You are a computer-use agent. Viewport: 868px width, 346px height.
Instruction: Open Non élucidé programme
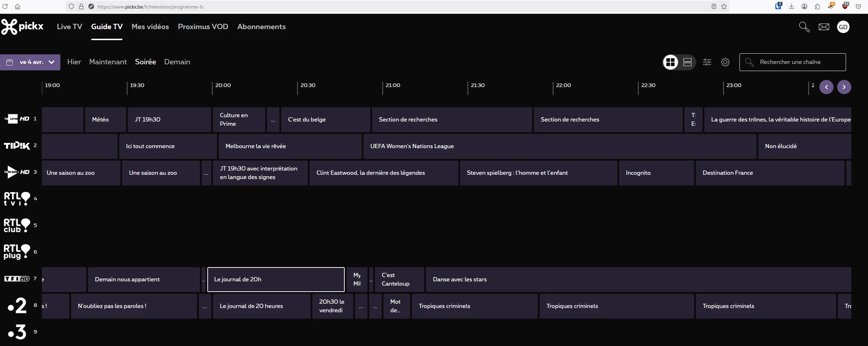click(x=805, y=146)
